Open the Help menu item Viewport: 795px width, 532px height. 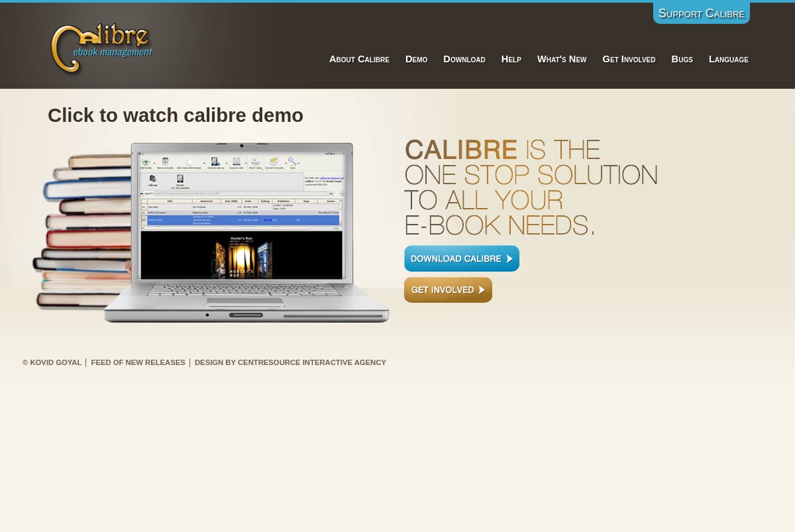coord(511,59)
